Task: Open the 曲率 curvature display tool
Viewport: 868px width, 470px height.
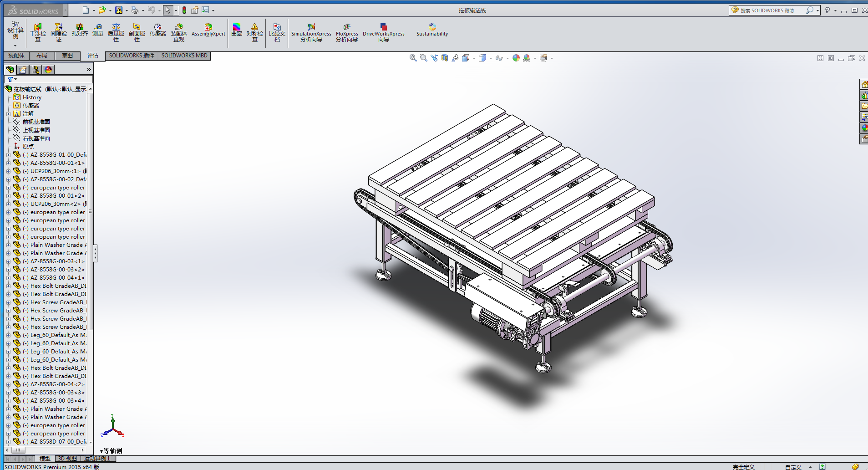Action: coord(237,31)
